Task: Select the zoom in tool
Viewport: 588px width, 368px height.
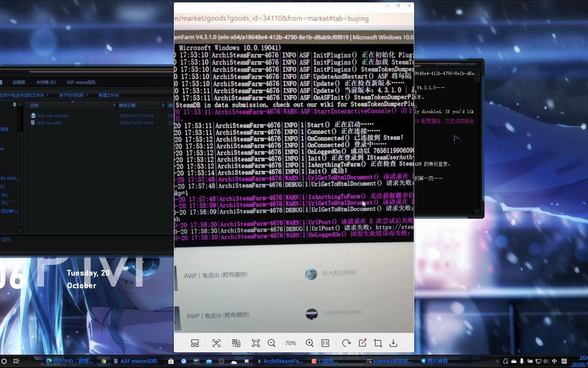Action: click(x=310, y=343)
